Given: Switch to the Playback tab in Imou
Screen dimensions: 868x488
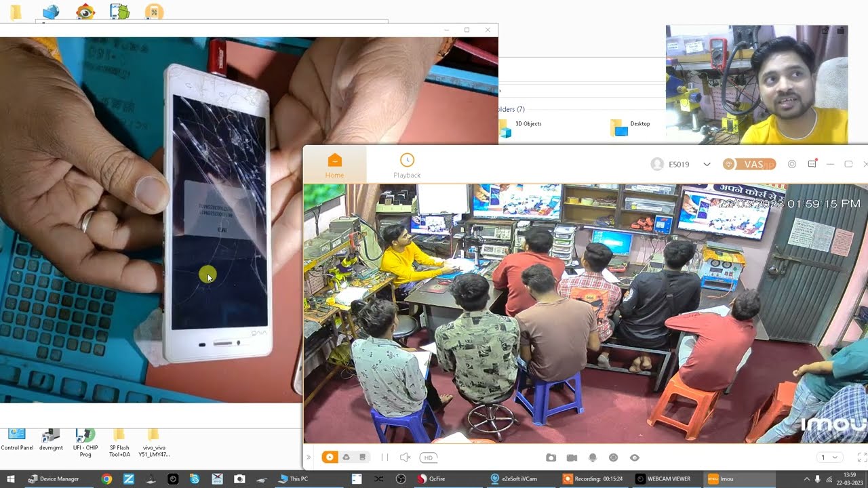Looking at the screenshot, I should (407, 165).
